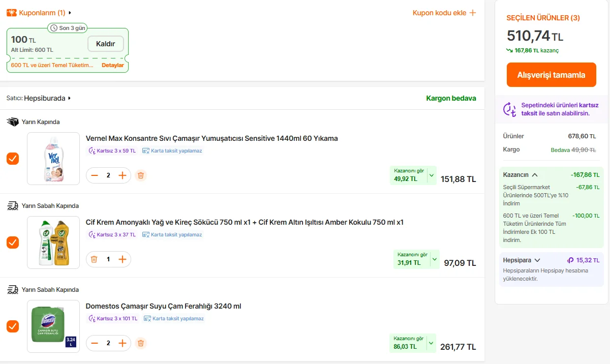Remove Domestos item via trash icon

(141, 343)
